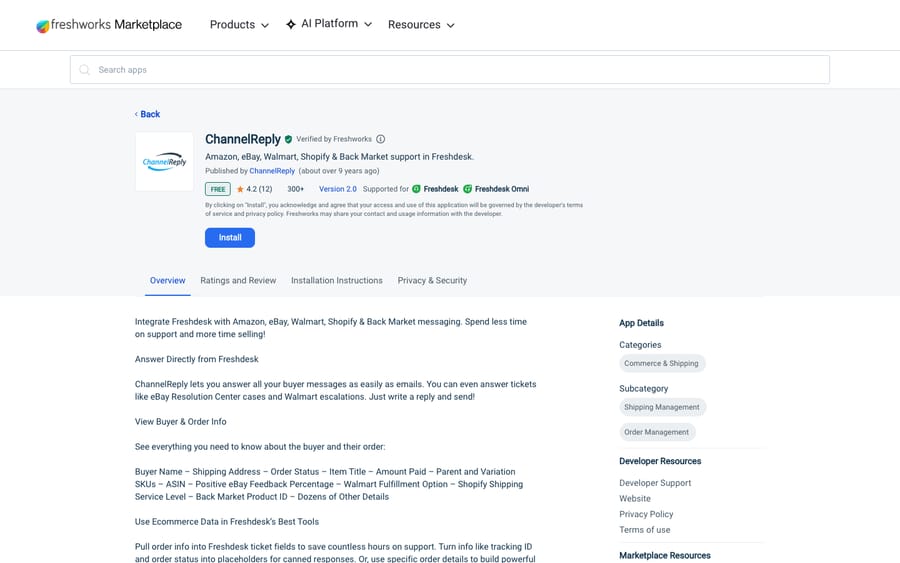
Task: Click the Back chevron arrow
Action: 136,114
